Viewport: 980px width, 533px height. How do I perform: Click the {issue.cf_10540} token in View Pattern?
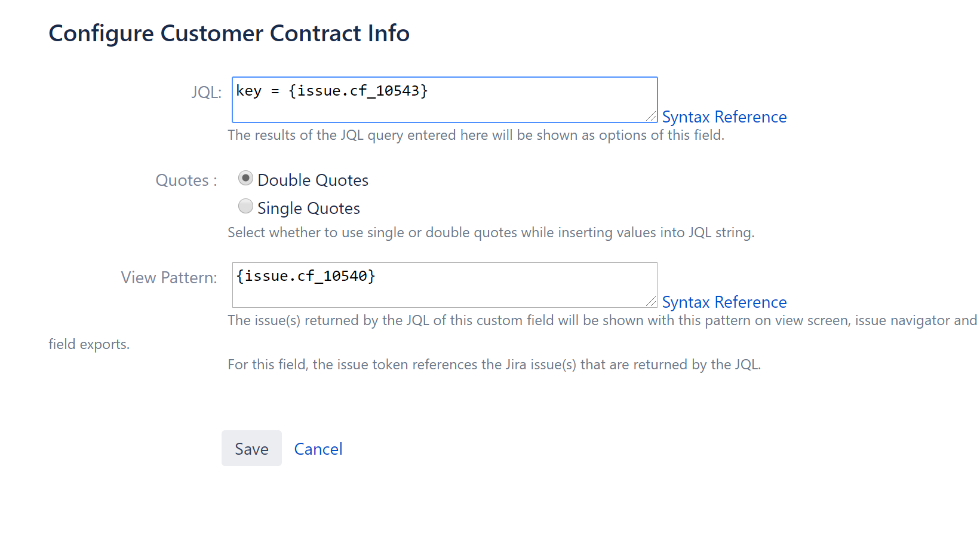[306, 276]
